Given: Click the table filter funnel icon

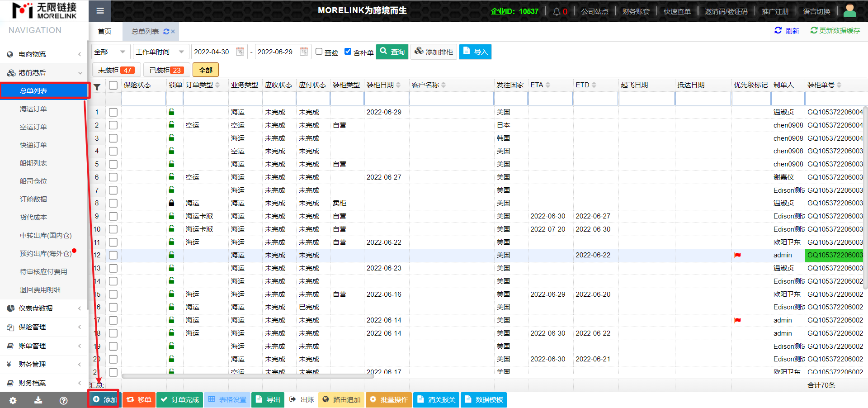Looking at the screenshot, I should tap(97, 86).
